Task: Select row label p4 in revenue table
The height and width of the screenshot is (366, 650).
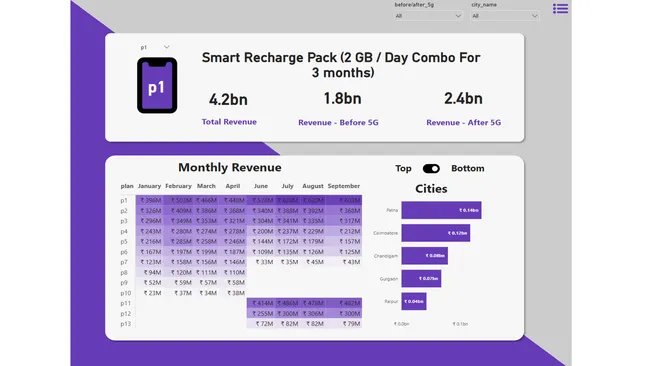Action: (x=124, y=231)
